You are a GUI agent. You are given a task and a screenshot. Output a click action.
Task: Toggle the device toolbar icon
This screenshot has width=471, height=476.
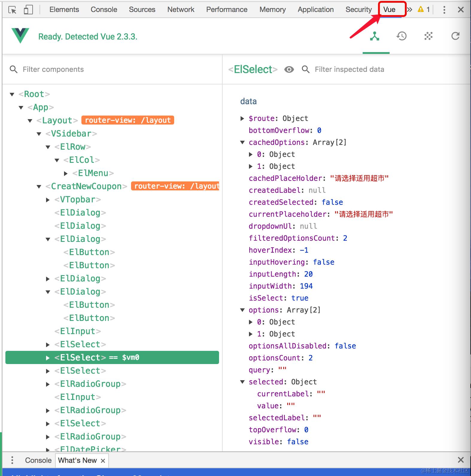[28, 10]
